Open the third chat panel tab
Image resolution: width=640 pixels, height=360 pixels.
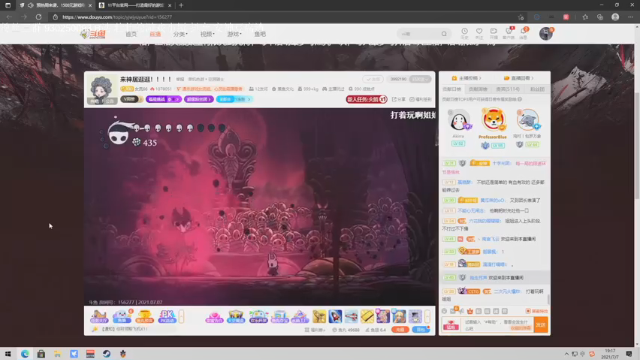[508, 89]
